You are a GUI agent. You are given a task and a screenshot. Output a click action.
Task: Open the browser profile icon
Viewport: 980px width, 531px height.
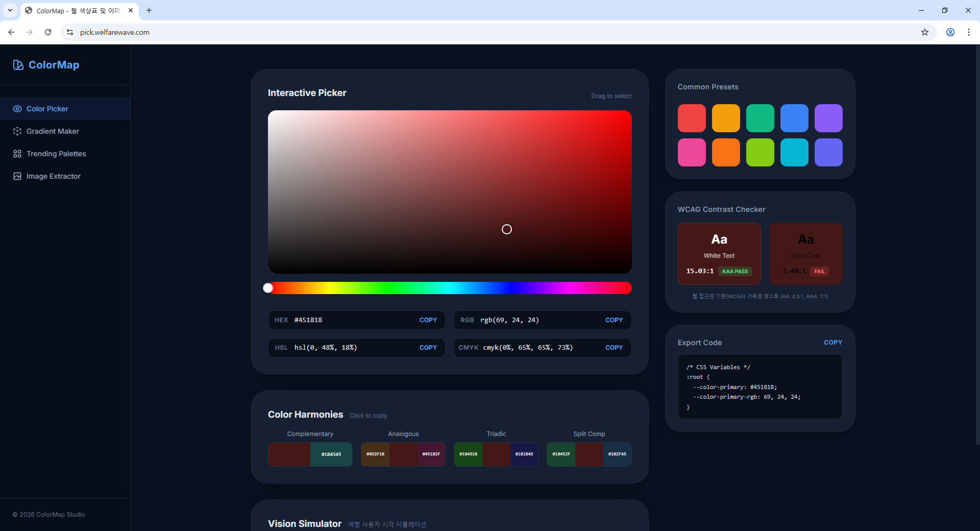[950, 32]
